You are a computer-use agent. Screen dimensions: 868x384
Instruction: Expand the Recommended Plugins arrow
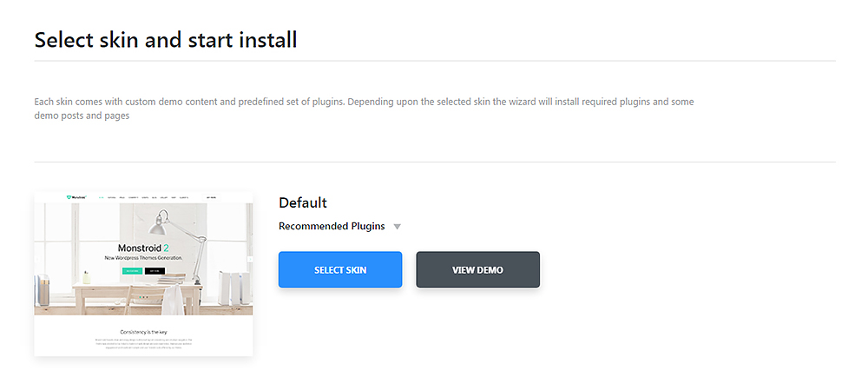point(397,227)
